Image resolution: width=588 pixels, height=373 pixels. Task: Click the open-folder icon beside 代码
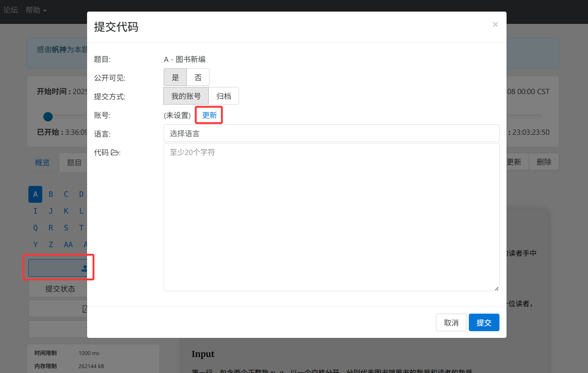tap(115, 153)
